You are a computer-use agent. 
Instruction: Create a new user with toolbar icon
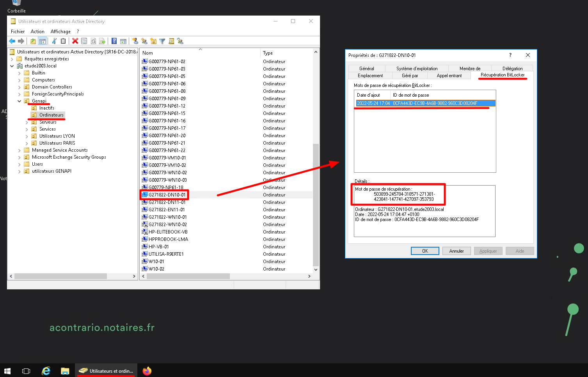[x=135, y=41]
